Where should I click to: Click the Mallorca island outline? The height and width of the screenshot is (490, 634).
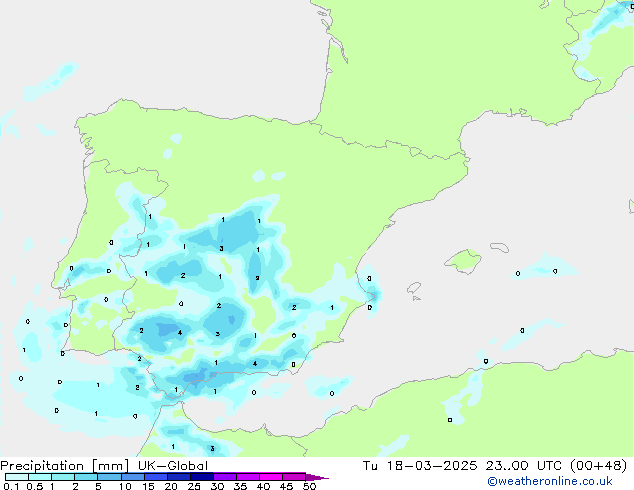(463, 261)
